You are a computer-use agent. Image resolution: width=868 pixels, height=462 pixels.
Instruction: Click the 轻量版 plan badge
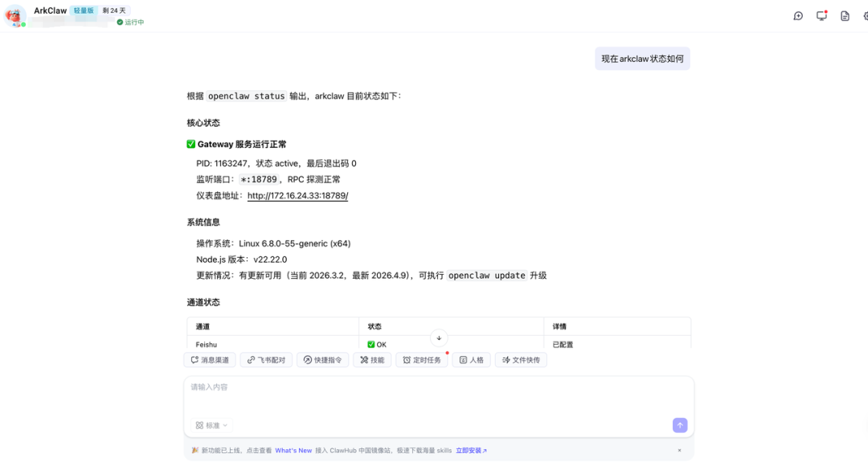[84, 10]
